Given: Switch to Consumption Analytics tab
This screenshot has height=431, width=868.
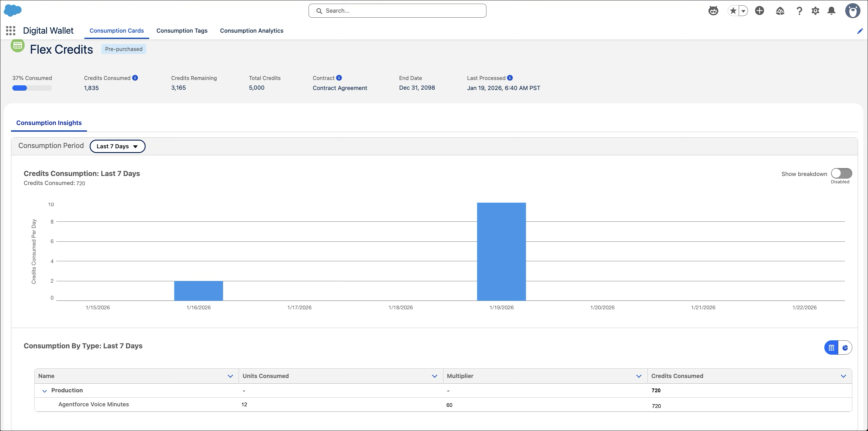Looking at the screenshot, I should pos(252,31).
